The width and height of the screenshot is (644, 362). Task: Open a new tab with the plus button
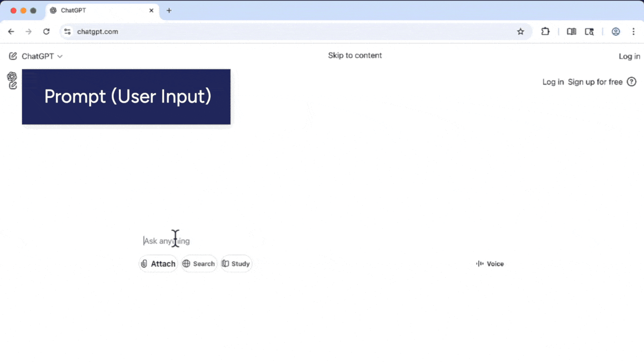coord(169,10)
